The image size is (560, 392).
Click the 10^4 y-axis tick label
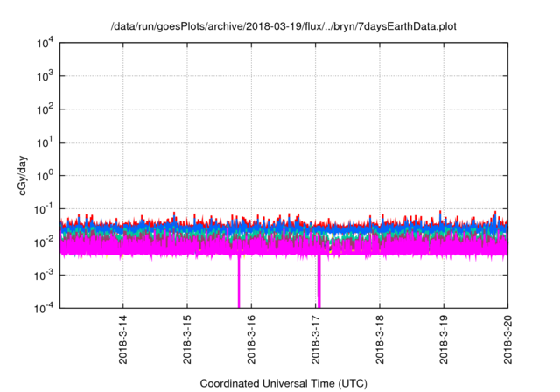[45, 43]
